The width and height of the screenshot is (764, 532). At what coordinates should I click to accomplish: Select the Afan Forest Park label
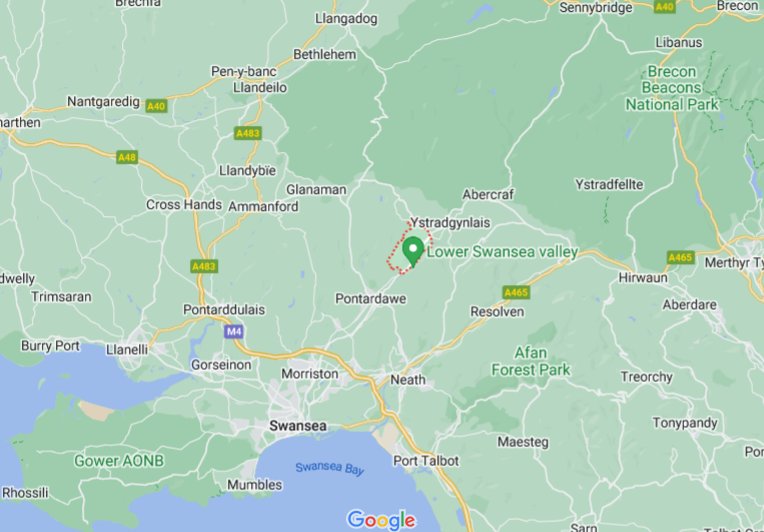pos(531,361)
